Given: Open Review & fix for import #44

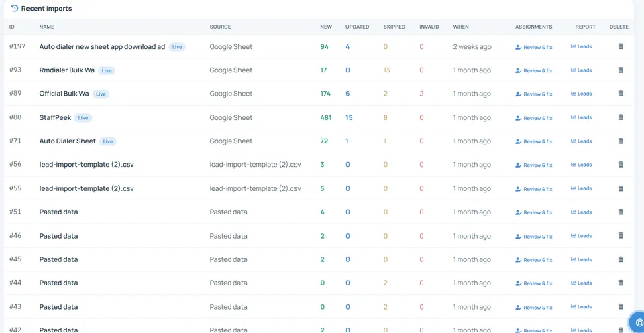Looking at the screenshot, I should (x=534, y=283).
